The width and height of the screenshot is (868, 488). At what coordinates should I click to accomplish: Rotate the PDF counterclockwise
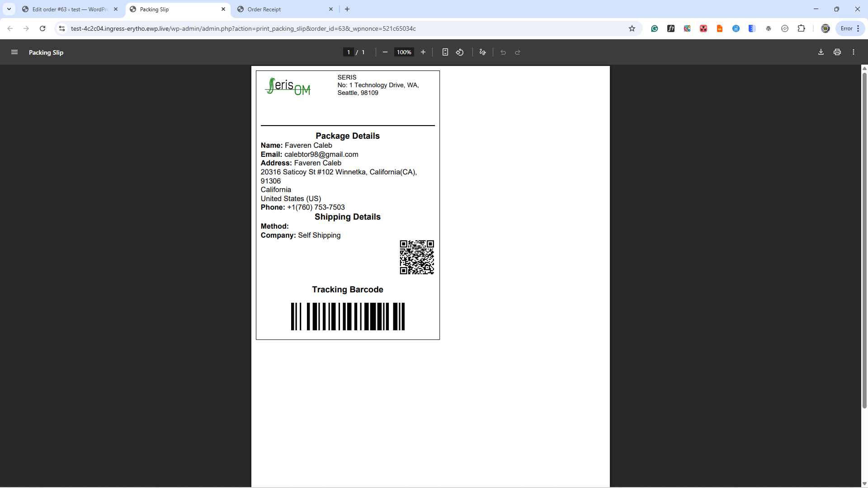[x=460, y=52]
